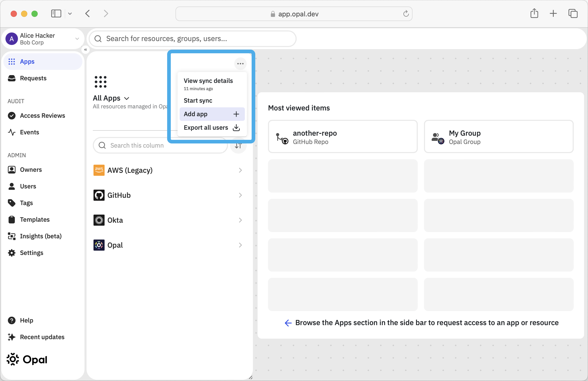This screenshot has width=588, height=381.
Task: Click the Okta app name text
Action: pos(115,220)
